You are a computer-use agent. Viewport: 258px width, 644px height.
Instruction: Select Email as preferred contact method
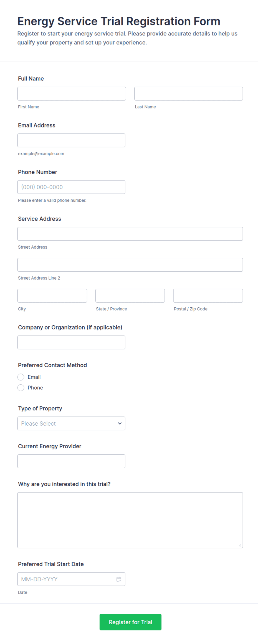[21, 377]
